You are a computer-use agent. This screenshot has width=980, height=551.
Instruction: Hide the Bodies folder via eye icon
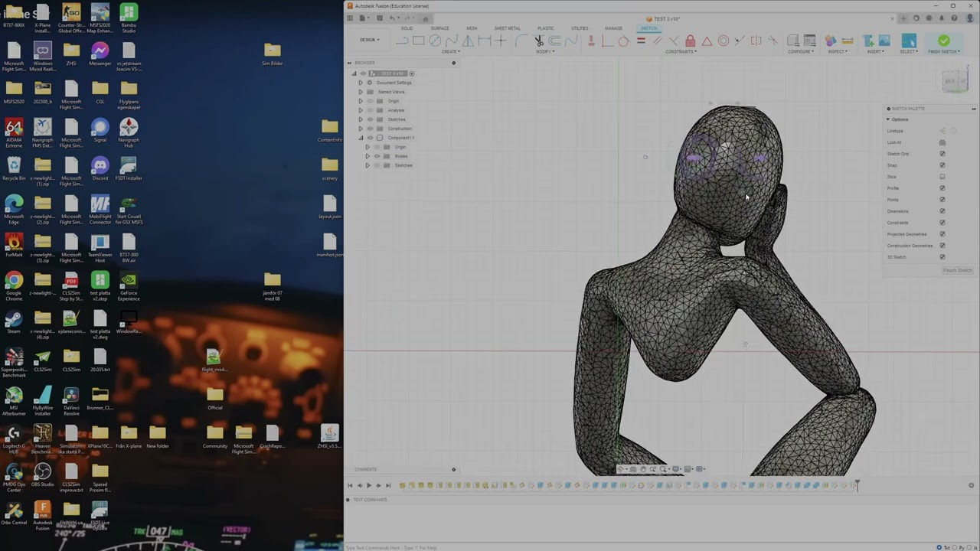click(x=377, y=156)
